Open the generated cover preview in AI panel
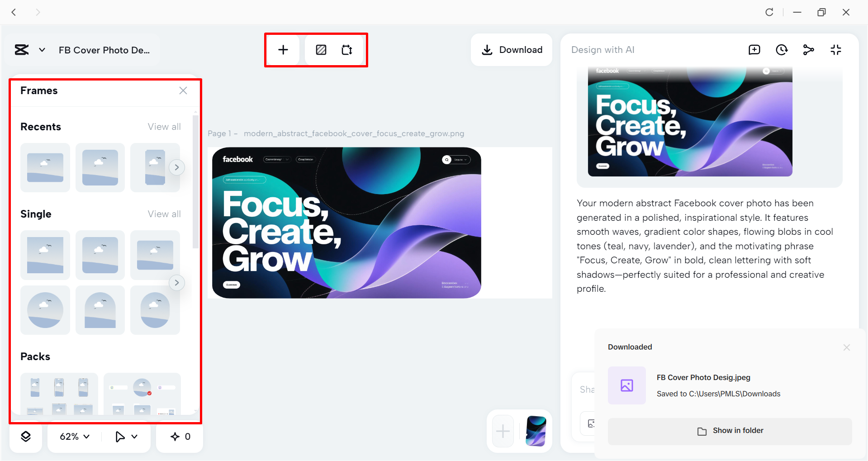The height and width of the screenshot is (461, 868). click(x=690, y=122)
